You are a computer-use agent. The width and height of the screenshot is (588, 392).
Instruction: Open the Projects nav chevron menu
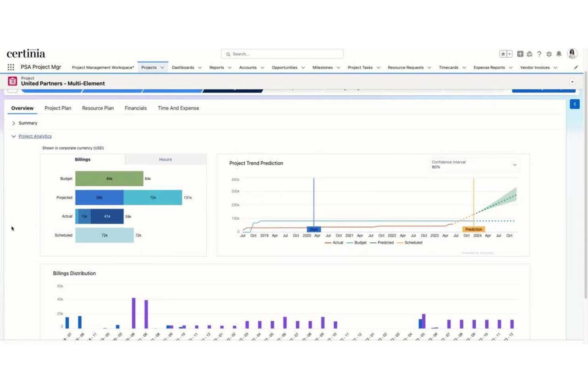[x=162, y=68]
